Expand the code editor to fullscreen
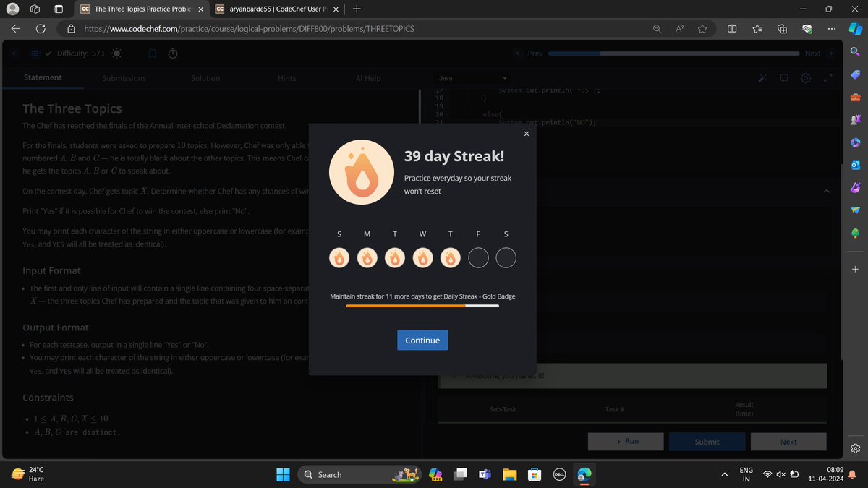868x488 pixels. 828,78
